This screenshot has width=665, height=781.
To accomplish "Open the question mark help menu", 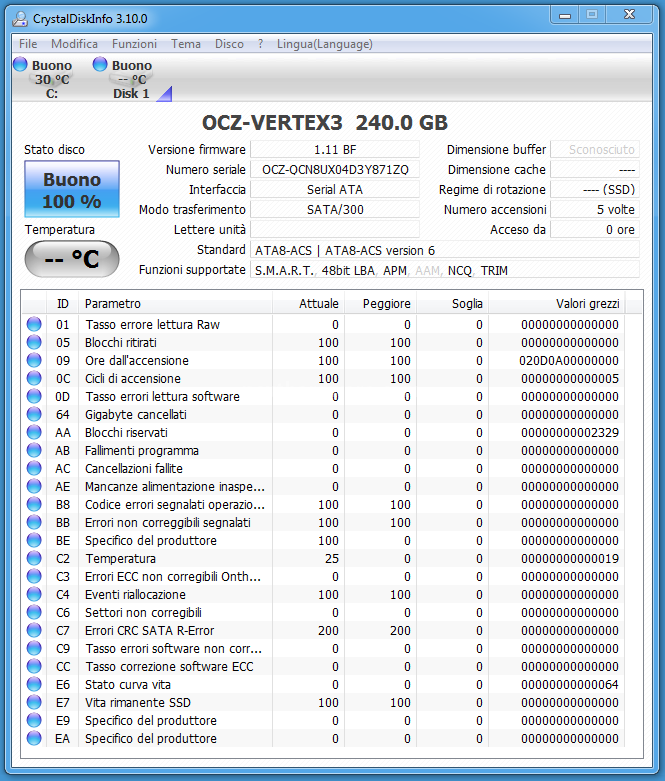I will click(x=261, y=44).
